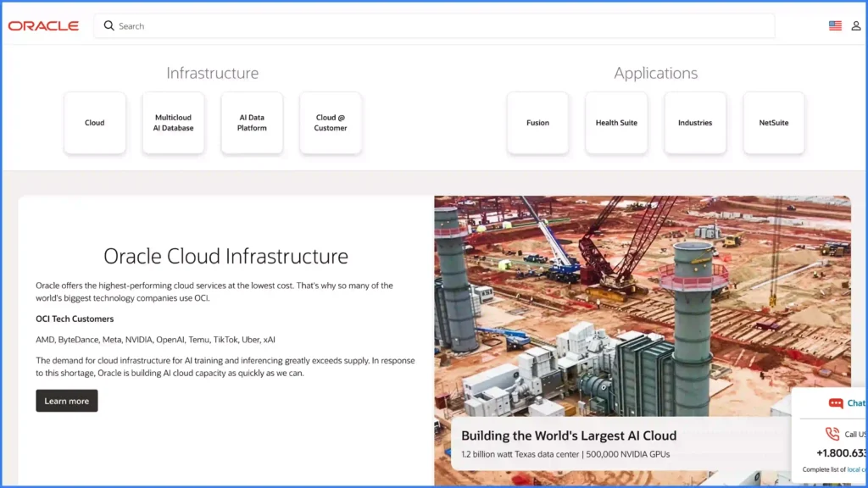
Task: Click the +1.800 phone number
Action: click(842, 453)
